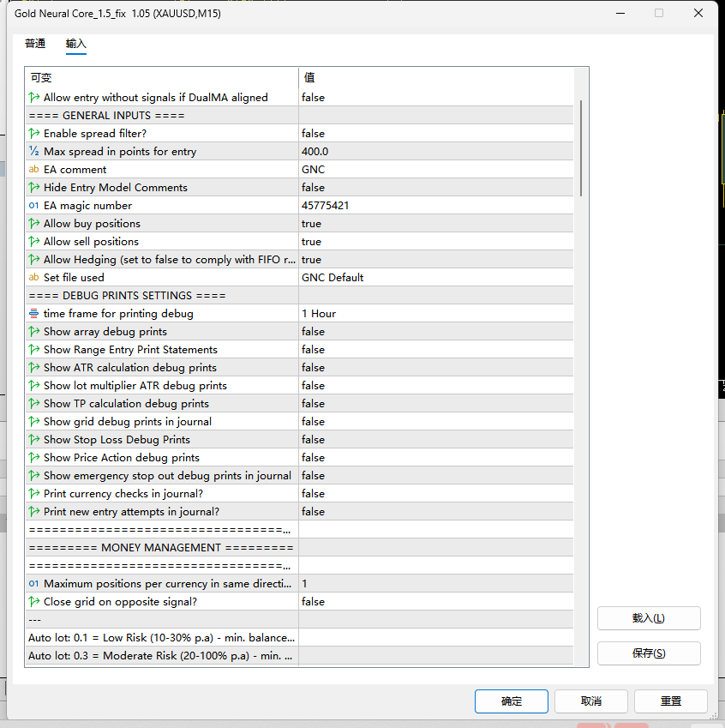Click boolean icon beside Enable spread filter
725x728 pixels.
tap(34, 134)
